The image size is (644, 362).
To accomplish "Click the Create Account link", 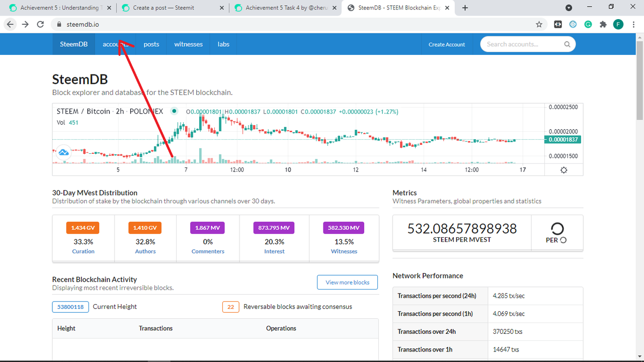I will click(447, 44).
